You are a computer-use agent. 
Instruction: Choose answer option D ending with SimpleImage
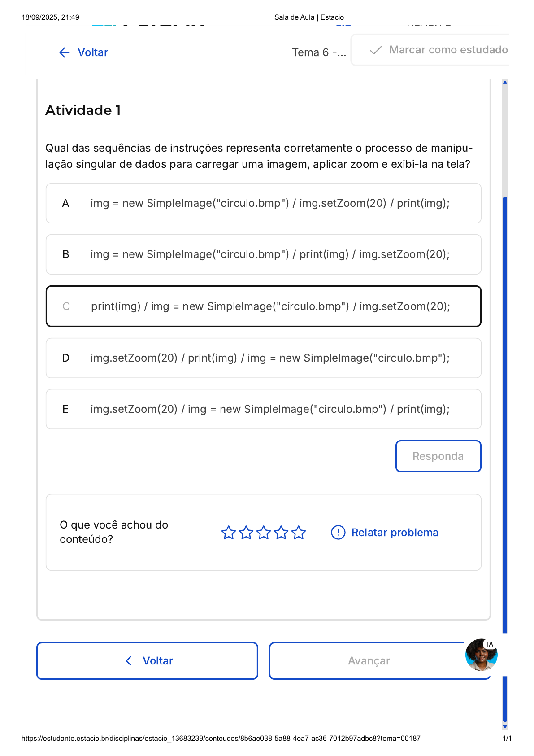(x=263, y=358)
